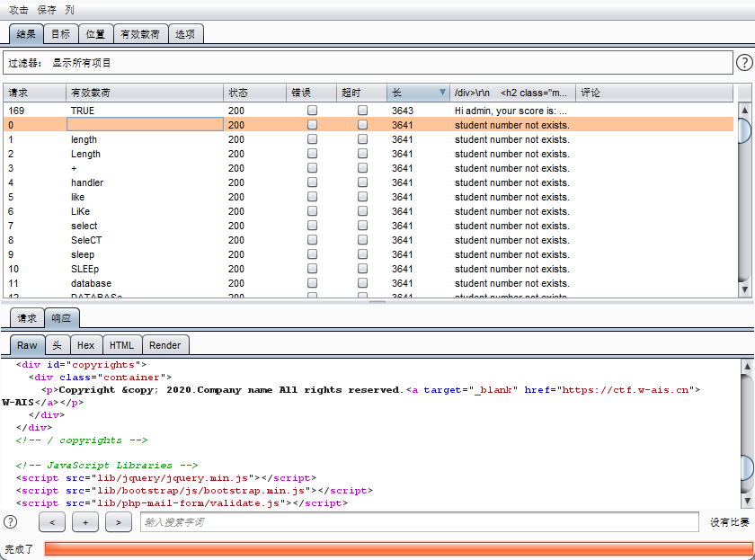Click the ctf.w-ais.cn URL in response

[625, 389]
